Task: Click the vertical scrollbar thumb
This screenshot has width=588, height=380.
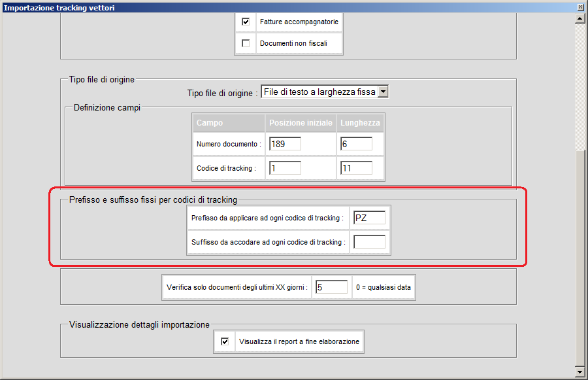Action: click(580, 257)
